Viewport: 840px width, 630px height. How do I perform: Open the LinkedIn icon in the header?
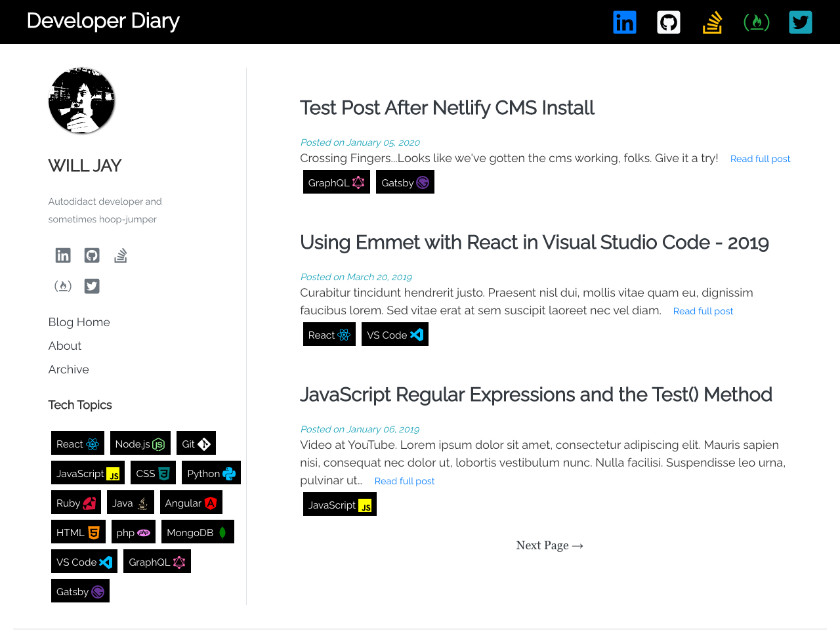coord(624,22)
